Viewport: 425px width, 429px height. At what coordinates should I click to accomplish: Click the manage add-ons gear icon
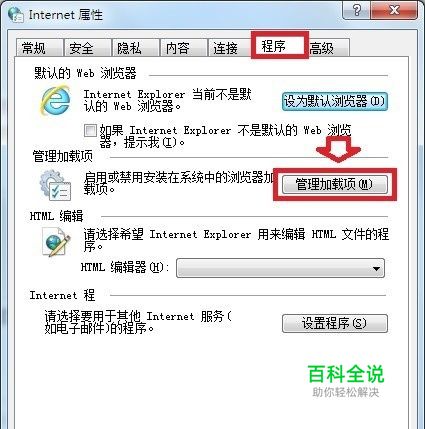55,185
